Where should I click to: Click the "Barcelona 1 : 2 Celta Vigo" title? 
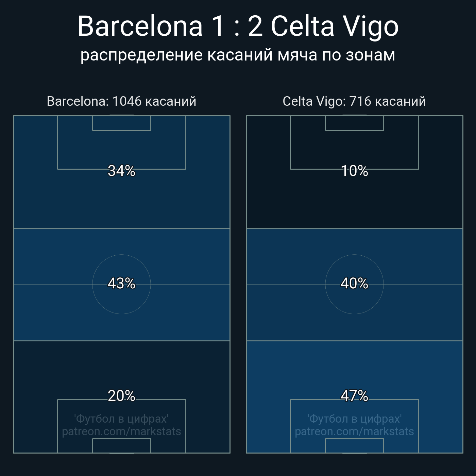(238, 26)
